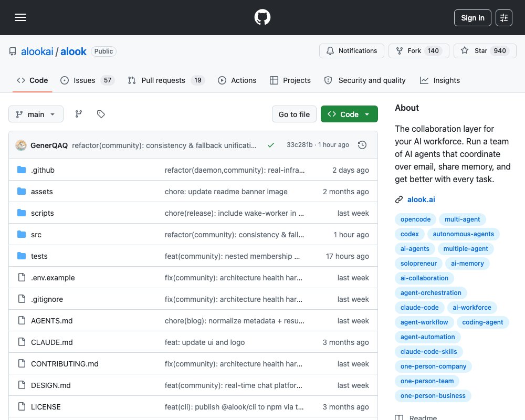Click the star count 940

pyautogui.click(x=500, y=51)
